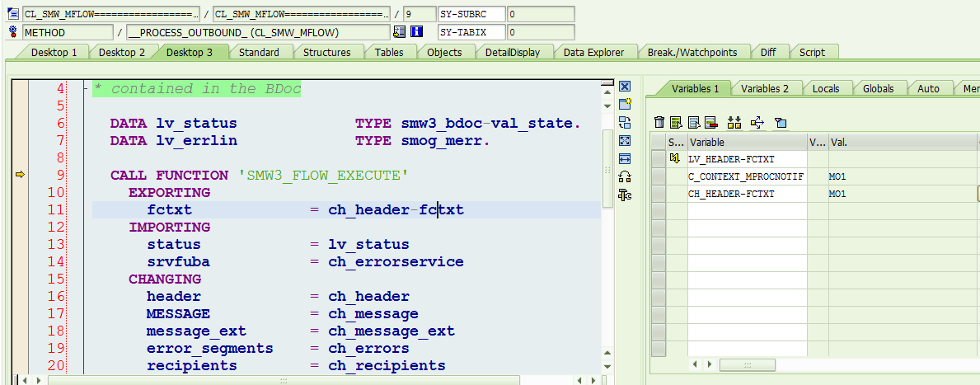Image resolution: width=980 pixels, height=385 pixels.
Task: Select row selector for C_CONTEXT_MPROCNOTIF
Action: pyautogui.click(x=658, y=177)
